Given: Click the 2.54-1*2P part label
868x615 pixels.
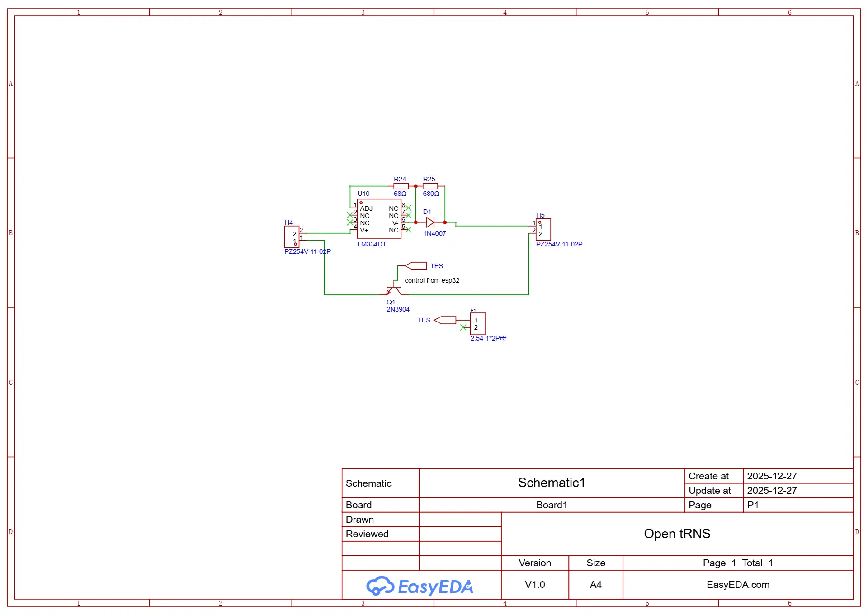Looking at the screenshot, I should [488, 338].
